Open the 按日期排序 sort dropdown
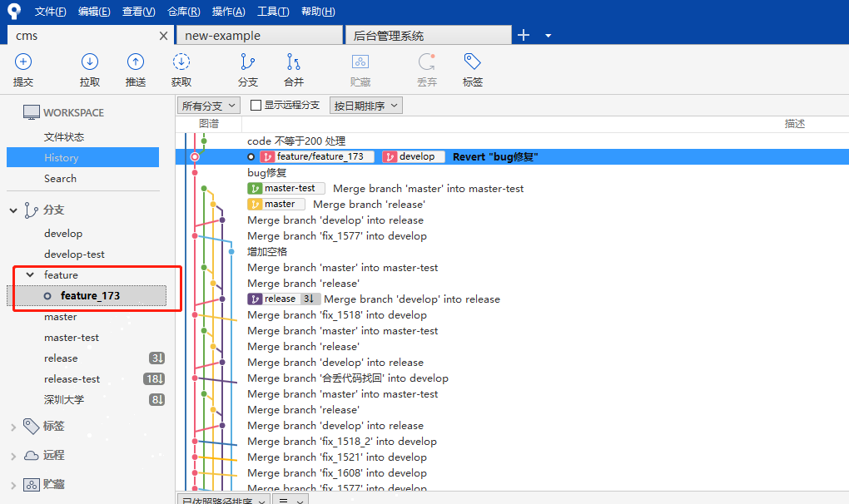Image resolution: width=849 pixels, height=504 pixels. coord(365,106)
